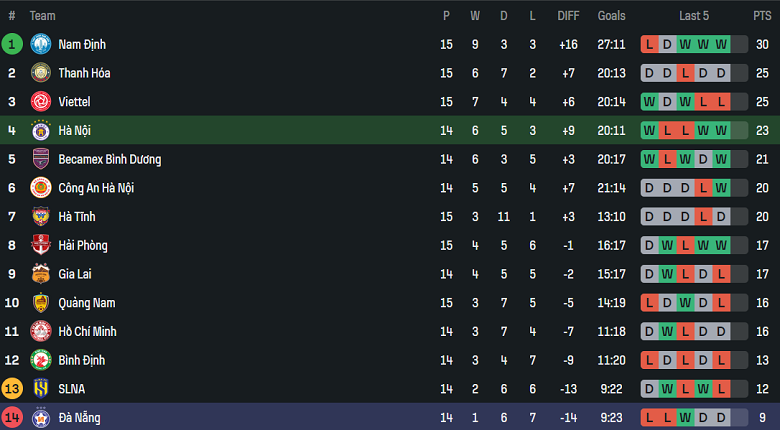Image resolution: width=780 pixels, height=430 pixels.
Task: Click the Viettel club crest icon
Action: (41, 102)
